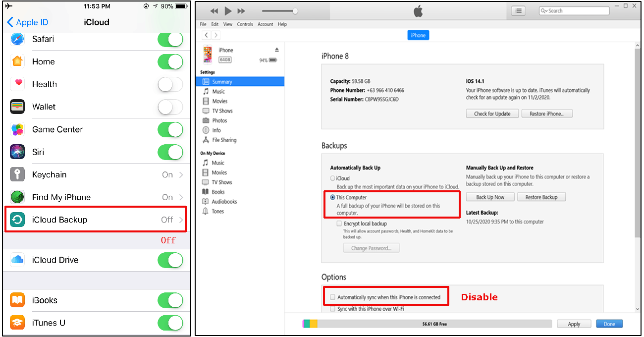Tap the Siri icon in iCloud list
This screenshot has width=644, height=337.
[x=17, y=152]
